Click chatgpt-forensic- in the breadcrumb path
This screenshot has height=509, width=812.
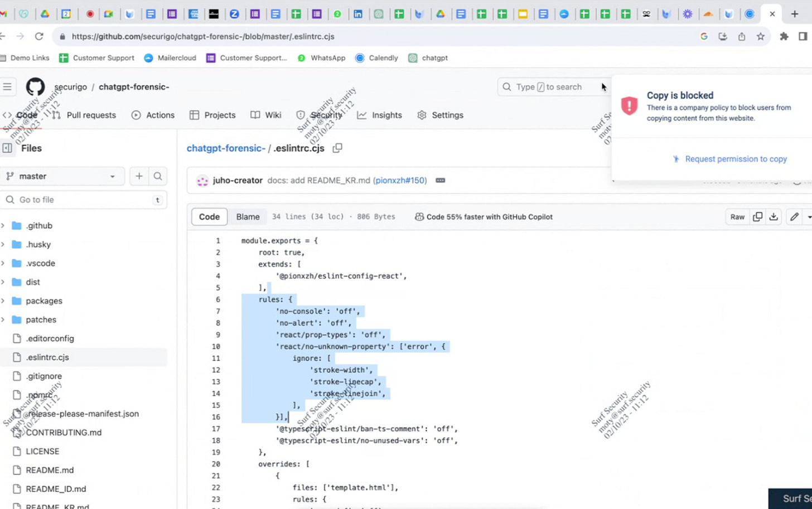[226, 148]
